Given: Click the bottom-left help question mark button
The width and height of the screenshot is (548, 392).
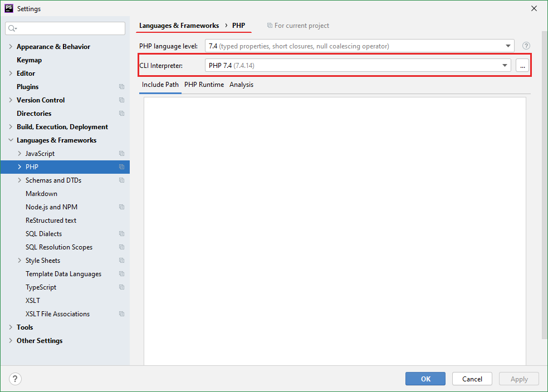Looking at the screenshot, I should (x=15, y=379).
